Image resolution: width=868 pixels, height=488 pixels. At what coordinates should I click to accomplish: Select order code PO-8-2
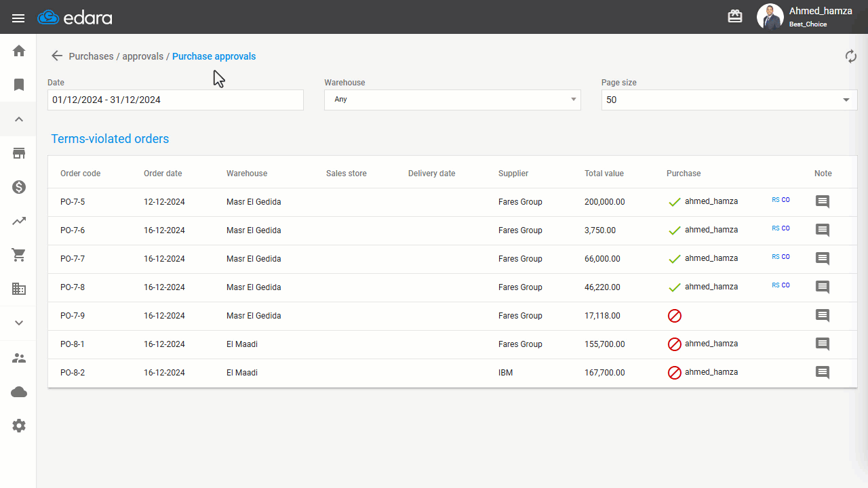coord(73,373)
